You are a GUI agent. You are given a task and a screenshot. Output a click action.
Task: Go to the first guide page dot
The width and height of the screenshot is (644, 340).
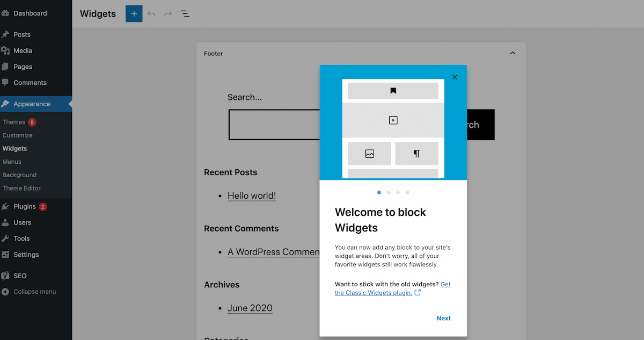tap(379, 192)
